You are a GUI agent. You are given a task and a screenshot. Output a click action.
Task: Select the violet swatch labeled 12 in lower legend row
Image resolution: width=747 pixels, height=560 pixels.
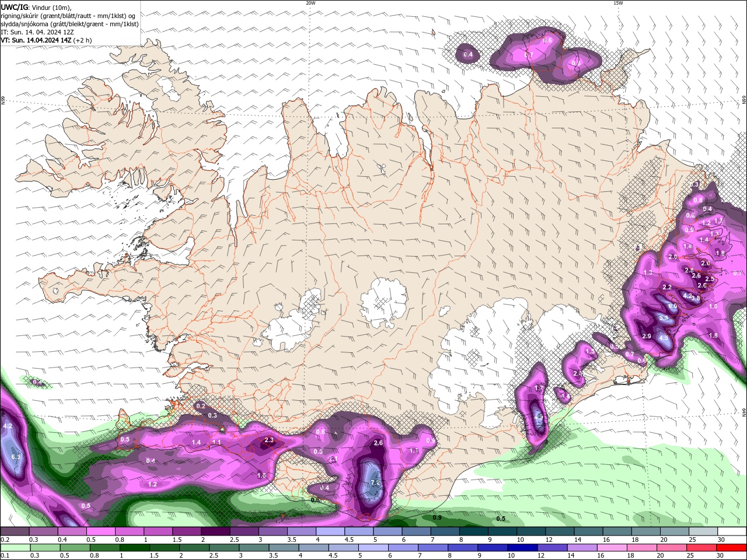point(552,548)
